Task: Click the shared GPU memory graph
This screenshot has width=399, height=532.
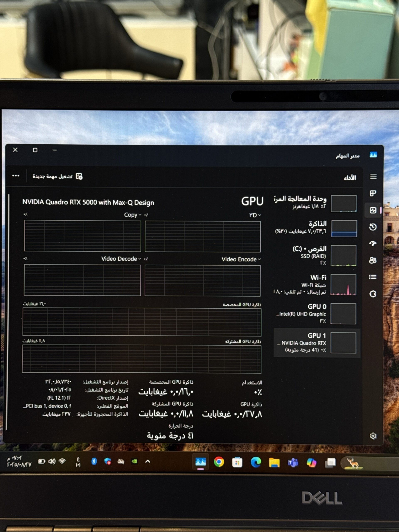Action: pyautogui.click(x=142, y=359)
